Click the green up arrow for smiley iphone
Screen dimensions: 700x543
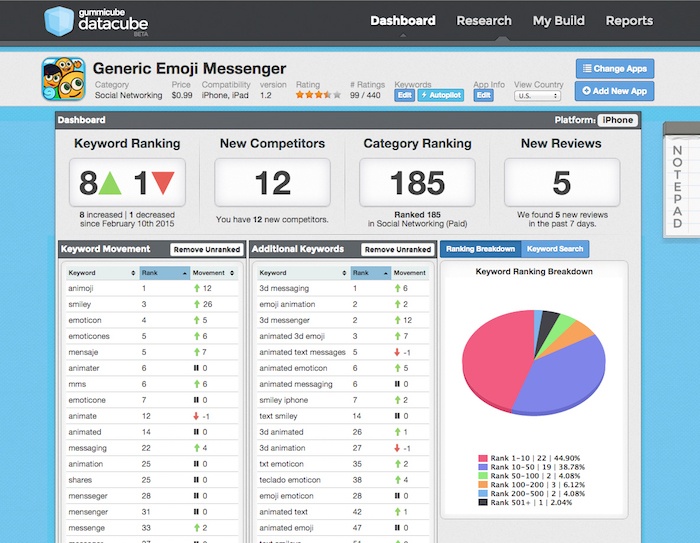tap(397, 400)
